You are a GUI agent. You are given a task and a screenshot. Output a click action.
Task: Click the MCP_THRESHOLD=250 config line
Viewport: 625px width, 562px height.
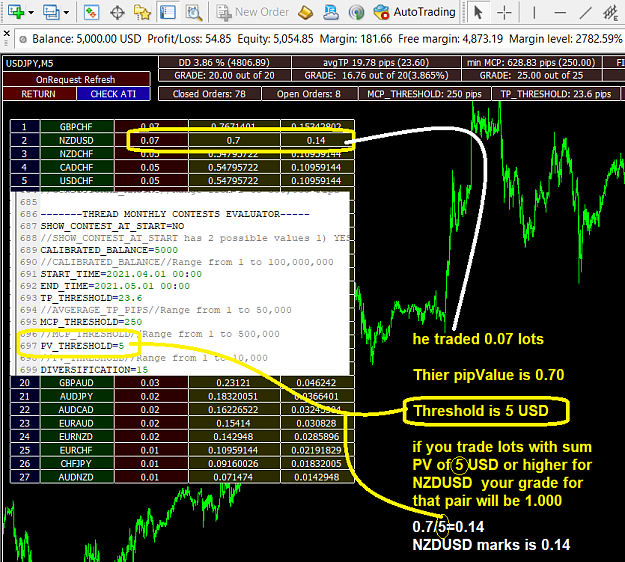click(x=91, y=322)
